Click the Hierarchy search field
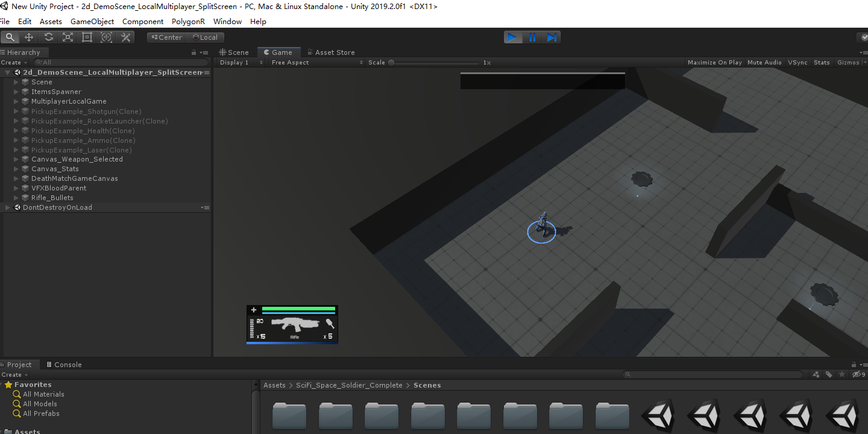 point(121,62)
